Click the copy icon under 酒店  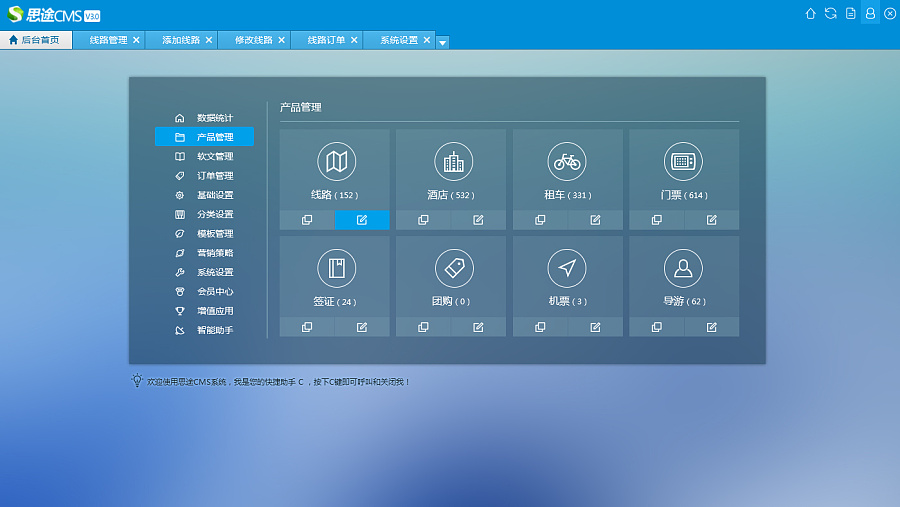pyautogui.click(x=424, y=220)
